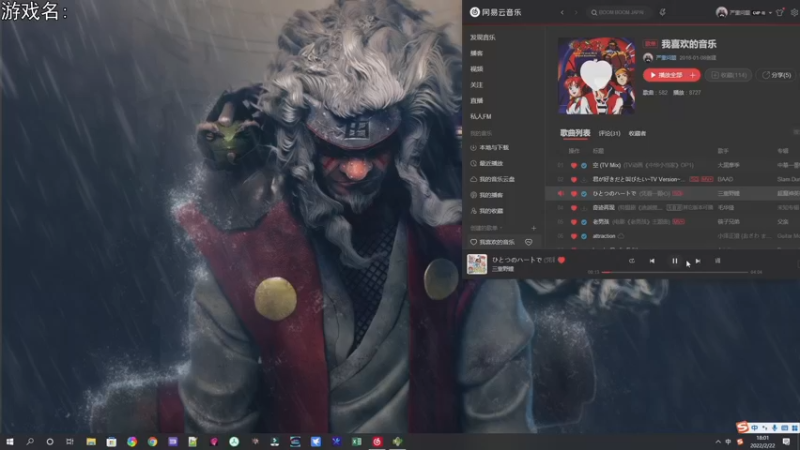
Task: Open the second sidebar item (podcast)
Action: click(477, 53)
